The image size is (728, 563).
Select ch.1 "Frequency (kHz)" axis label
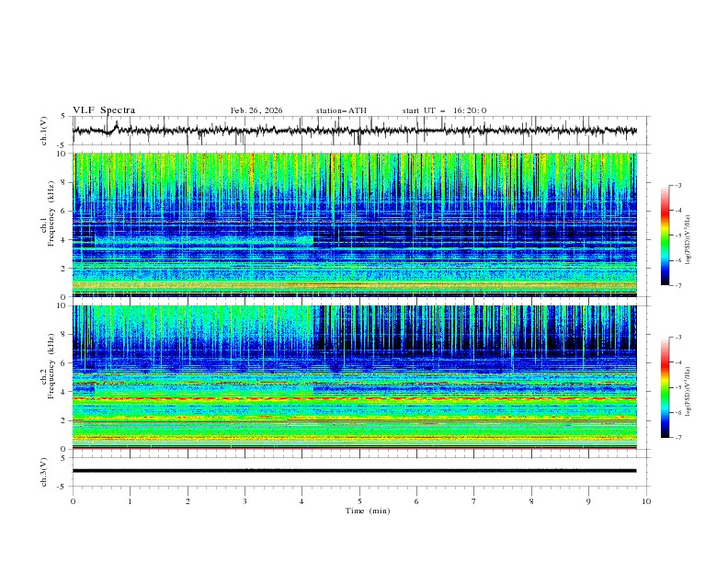point(51,214)
